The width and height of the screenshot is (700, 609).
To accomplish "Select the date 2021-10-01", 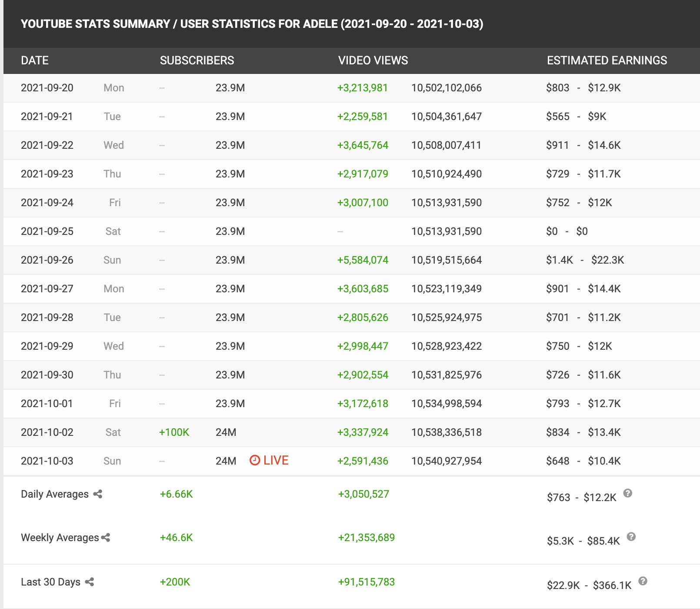I will [x=47, y=404].
